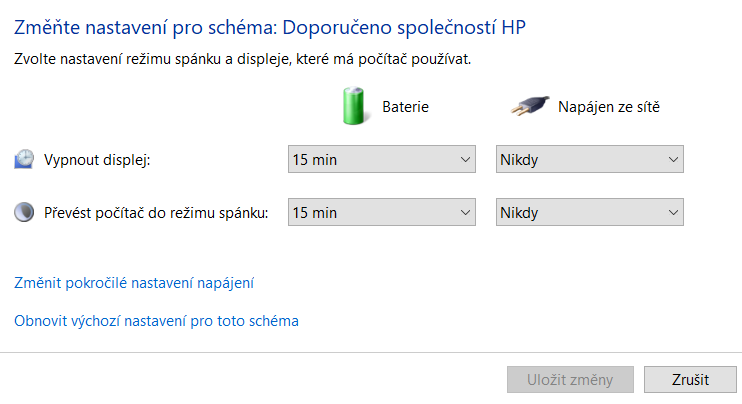The image size is (742, 404).
Task: Open battery dropdown for Vypnout displej
Action: pyautogui.click(x=382, y=159)
